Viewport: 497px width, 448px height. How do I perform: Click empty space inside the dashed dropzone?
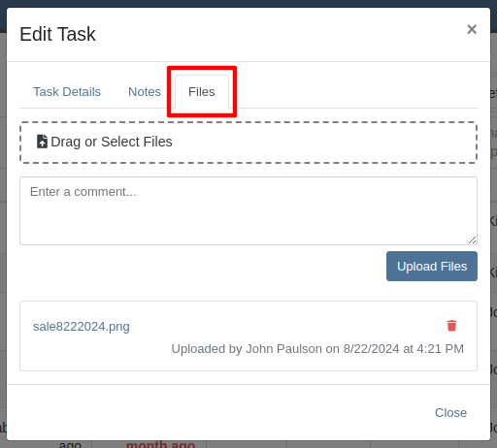coord(323,143)
